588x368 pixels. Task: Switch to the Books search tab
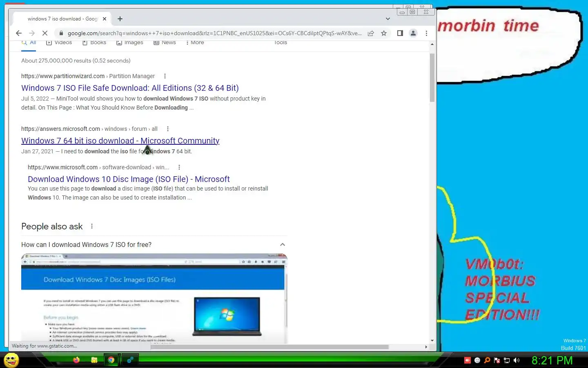click(x=94, y=43)
